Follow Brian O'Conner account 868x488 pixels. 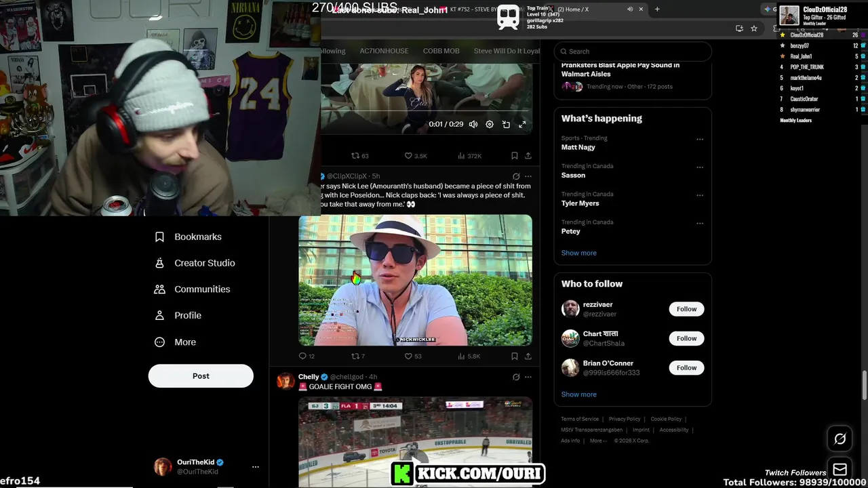686,367
